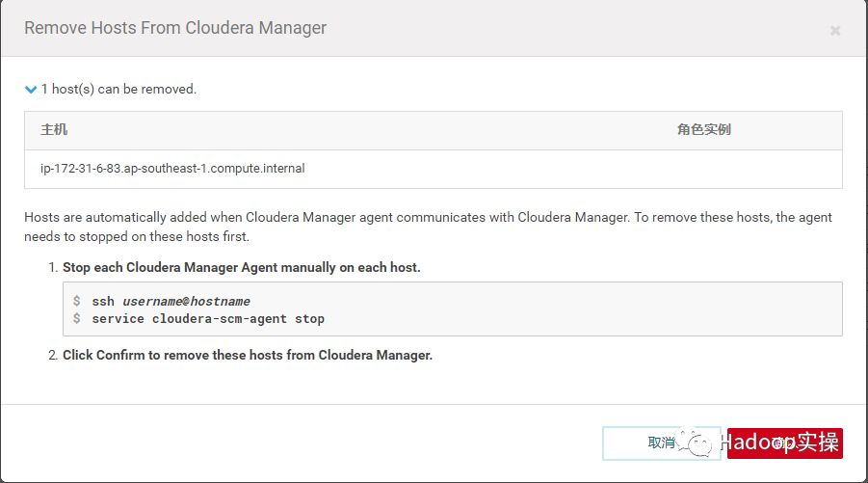Collapse the '1 host(s) can be removed' chevron
This screenshot has height=483, width=868.
pos(31,90)
